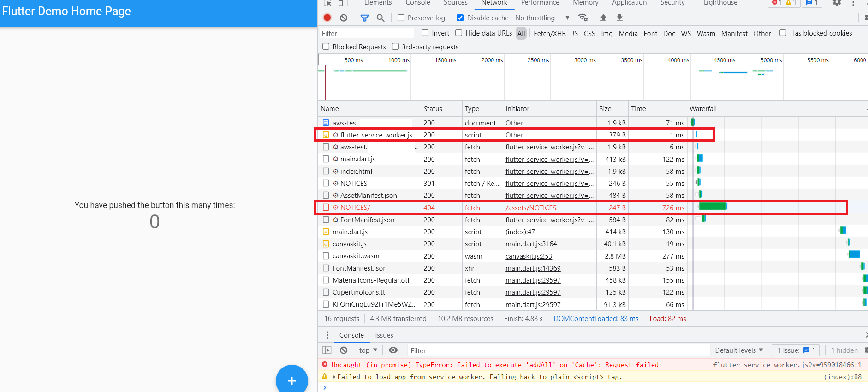Sort by the Time column header
Image resolution: width=868 pixels, height=392 pixels.
pyautogui.click(x=657, y=109)
